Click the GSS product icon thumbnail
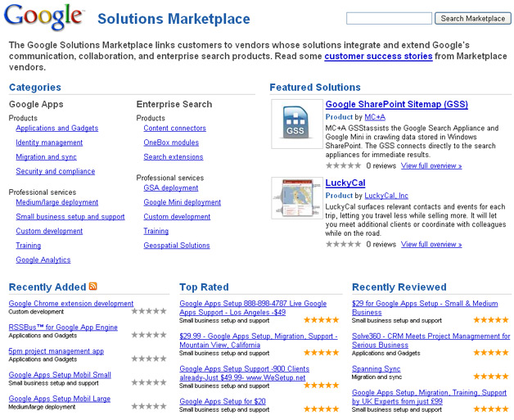The image size is (514, 420). [297, 124]
